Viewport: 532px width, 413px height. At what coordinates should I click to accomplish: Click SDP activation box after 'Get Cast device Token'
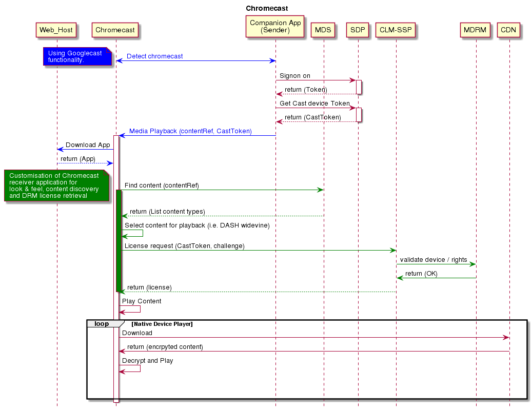[x=359, y=115]
